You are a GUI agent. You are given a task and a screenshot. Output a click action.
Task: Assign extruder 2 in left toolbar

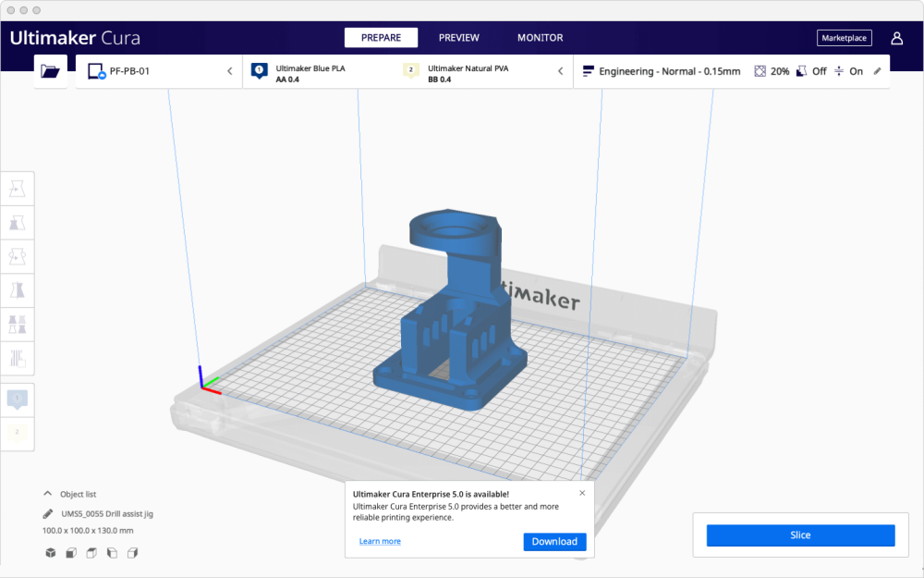click(x=17, y=434)
